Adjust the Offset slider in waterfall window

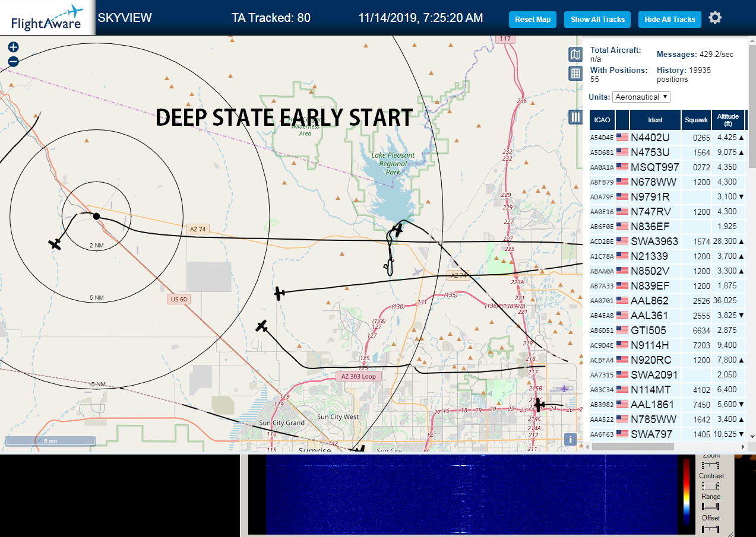(710, 529)
